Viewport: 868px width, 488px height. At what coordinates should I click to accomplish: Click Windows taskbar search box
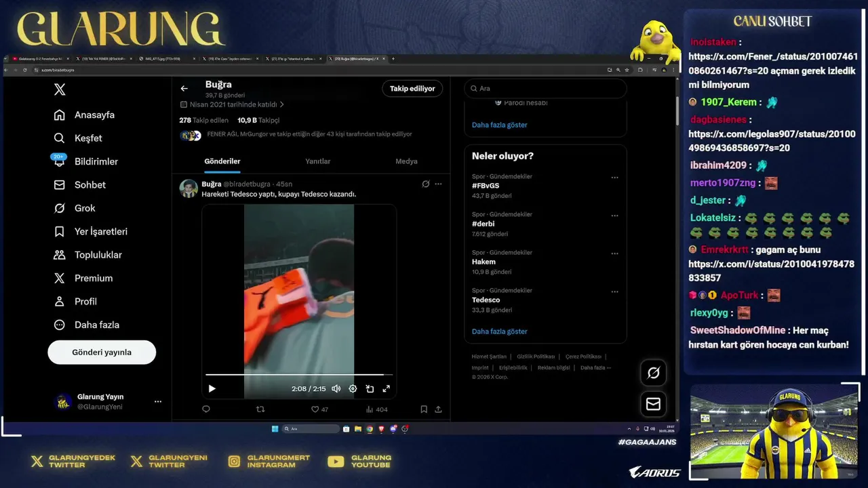coord(311,428)
